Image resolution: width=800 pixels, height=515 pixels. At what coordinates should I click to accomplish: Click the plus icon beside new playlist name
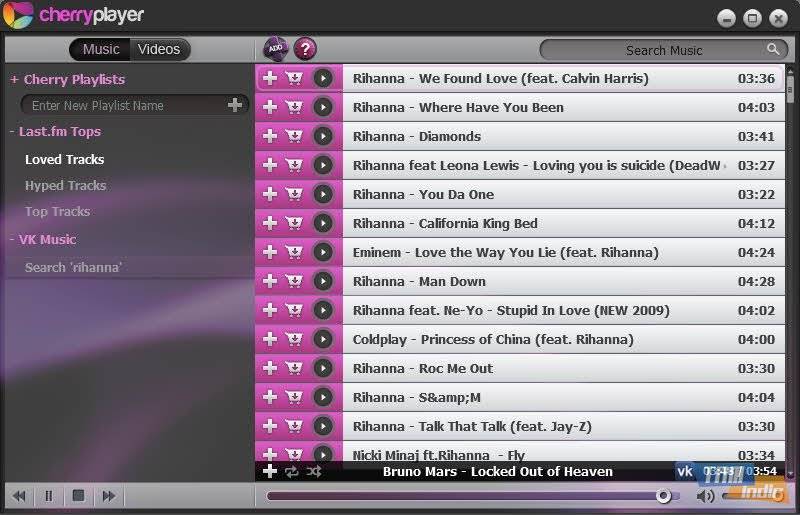click(x=235, y=105)
